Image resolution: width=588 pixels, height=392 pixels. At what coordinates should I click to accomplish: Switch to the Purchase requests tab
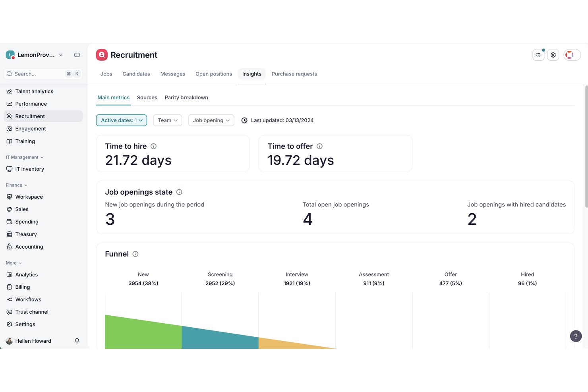[294, 74]
